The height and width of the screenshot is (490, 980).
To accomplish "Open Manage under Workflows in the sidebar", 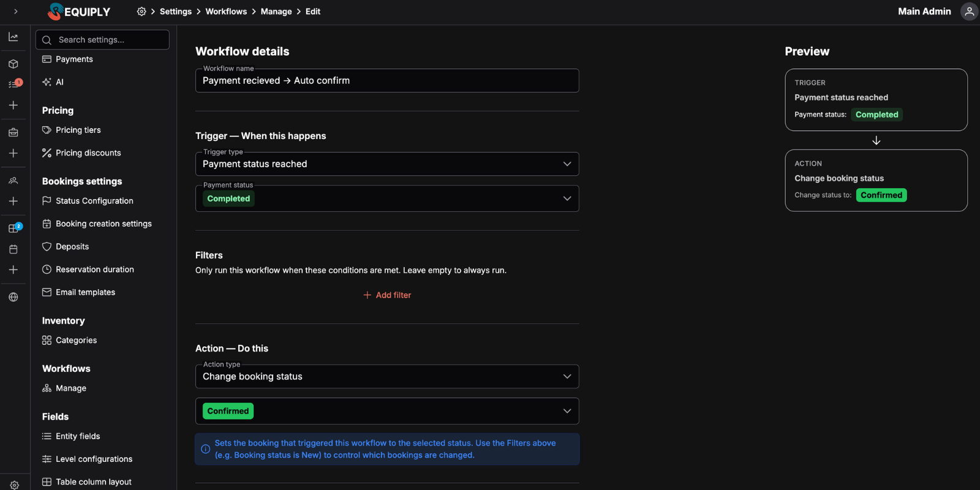I will [x=64, y=388].
